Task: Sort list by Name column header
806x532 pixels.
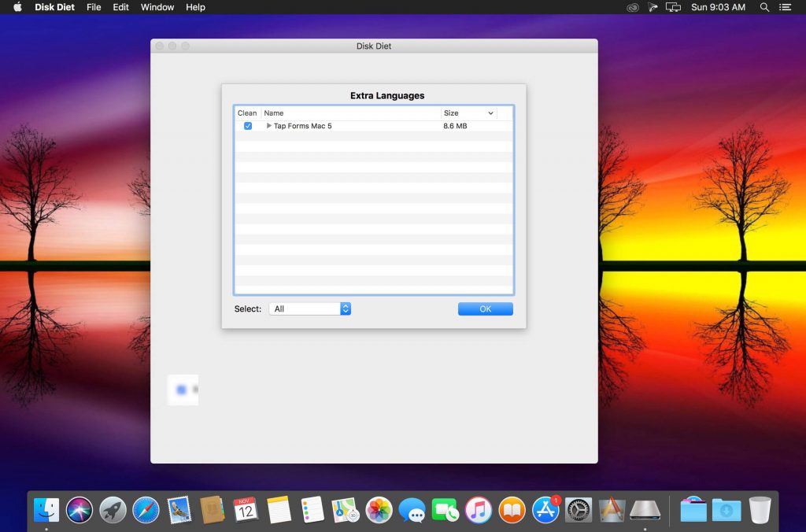Action: [x=350, y=113]
